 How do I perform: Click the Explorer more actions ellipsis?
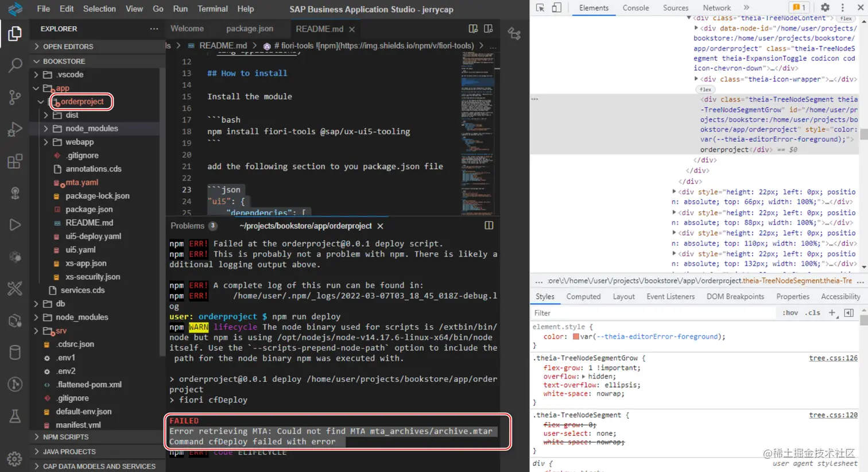tap(154, 29)
